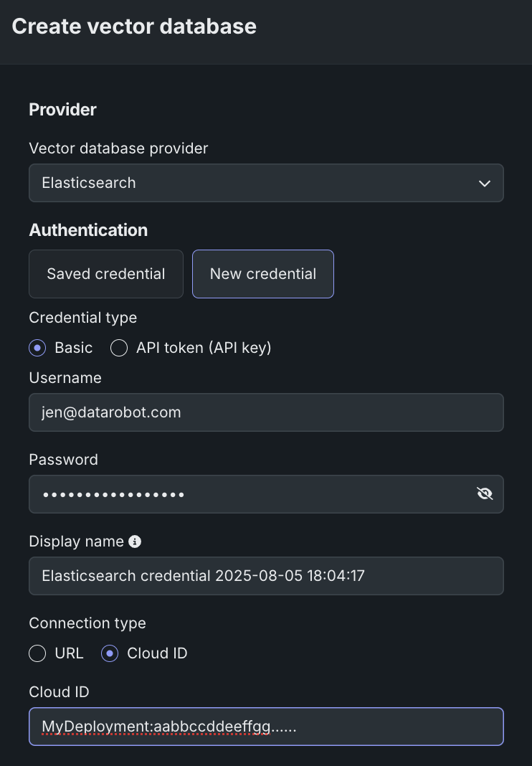Click the Provider section heading
The image size is (532, 766).
(62, 110)
